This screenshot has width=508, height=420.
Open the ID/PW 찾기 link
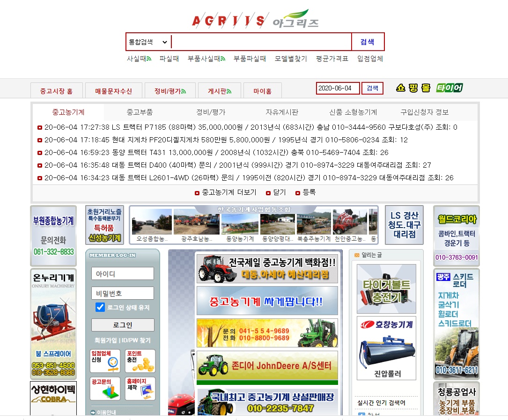[x=136, y=340]
